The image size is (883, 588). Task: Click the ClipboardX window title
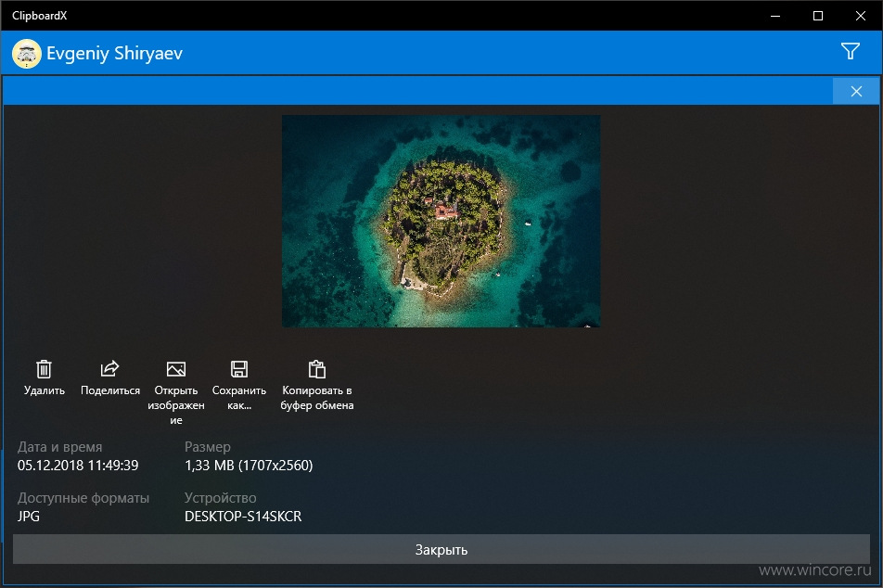pos(39,16)
